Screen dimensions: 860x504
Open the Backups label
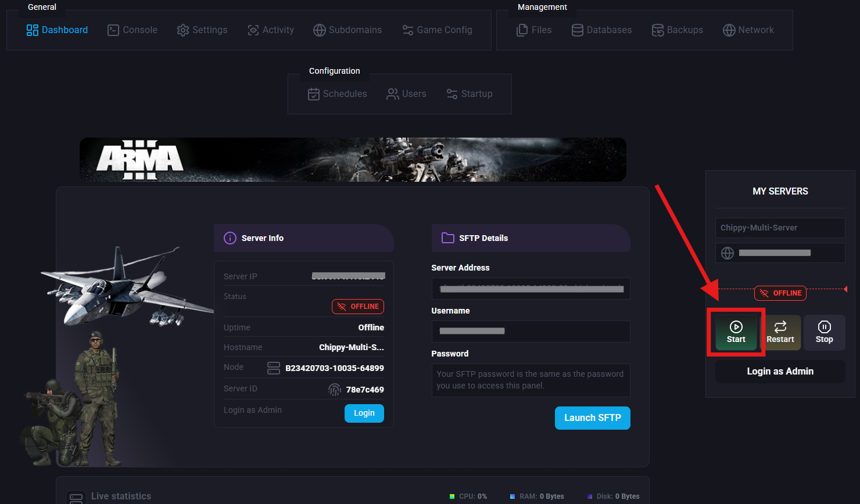point(685,30)
